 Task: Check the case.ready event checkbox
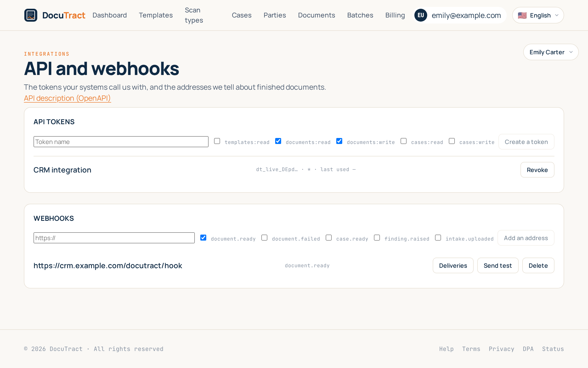(329, 238)
